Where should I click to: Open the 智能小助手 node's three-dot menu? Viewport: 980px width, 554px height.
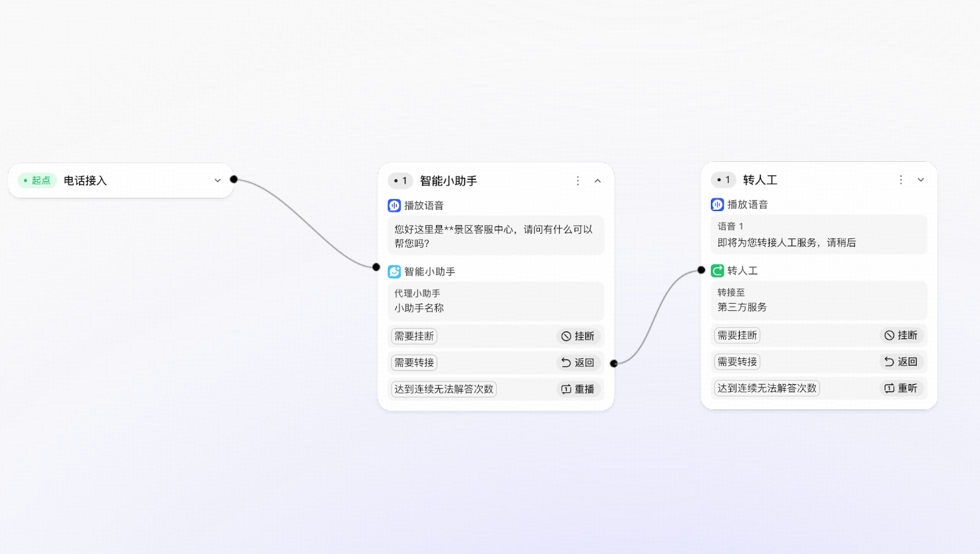click(578, 180)
